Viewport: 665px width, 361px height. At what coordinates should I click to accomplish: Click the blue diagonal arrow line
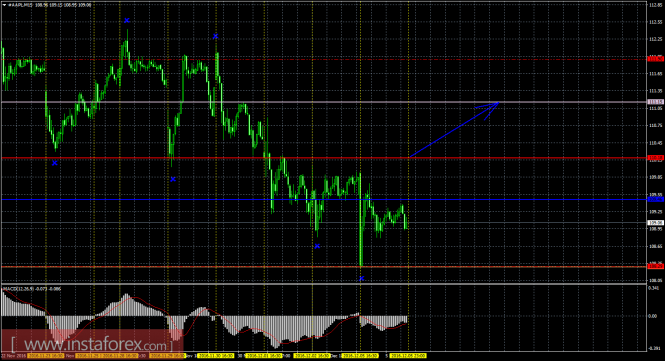pyautogui.click(x=454, y=130)
